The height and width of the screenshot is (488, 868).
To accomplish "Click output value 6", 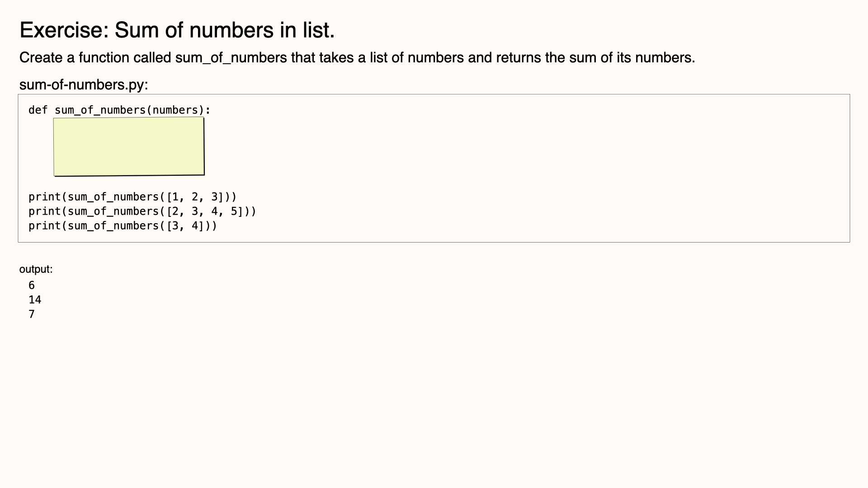I will tap(32, 285).
